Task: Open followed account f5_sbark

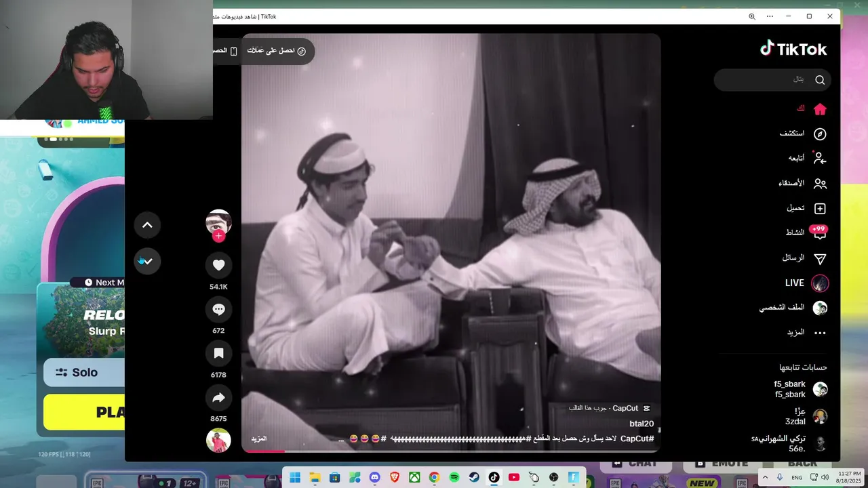Action: coord(800,389)
